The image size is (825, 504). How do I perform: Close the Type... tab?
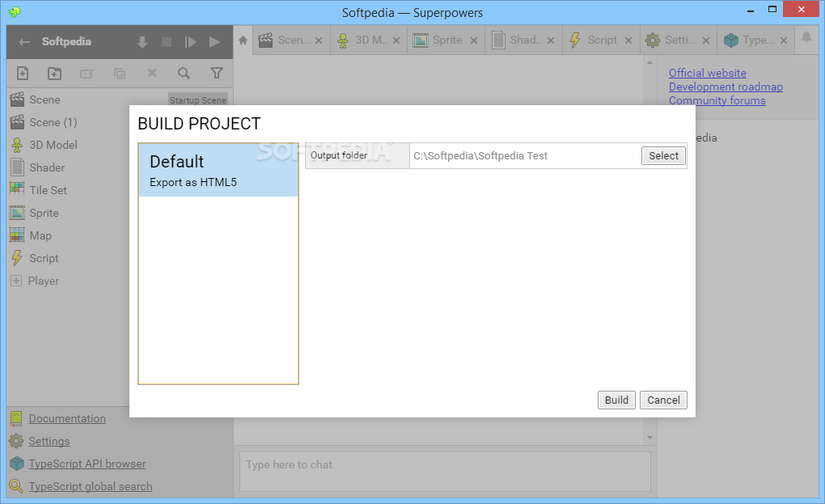click(784, 40)
